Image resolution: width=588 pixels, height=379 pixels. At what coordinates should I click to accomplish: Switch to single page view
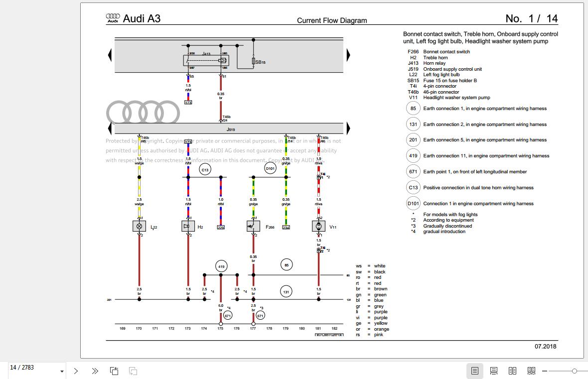point(475,371)
